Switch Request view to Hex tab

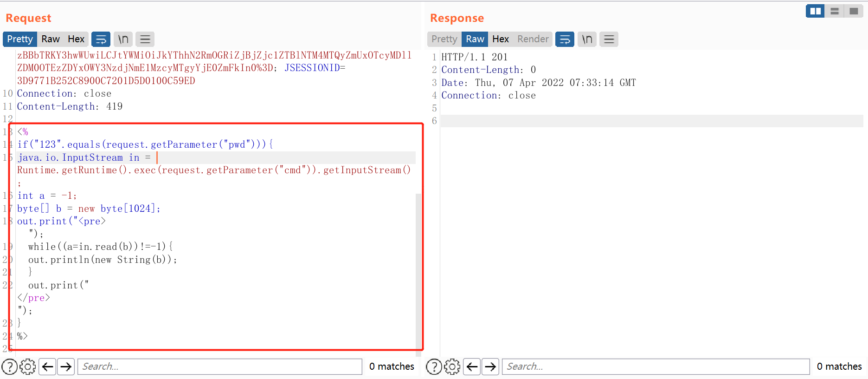[x=76, y=39]
